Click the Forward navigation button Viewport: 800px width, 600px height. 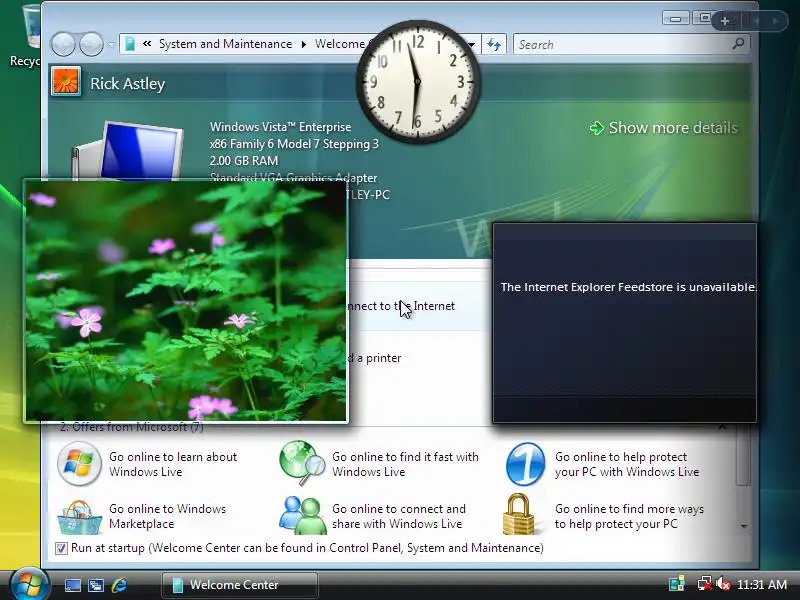point(91,44)
